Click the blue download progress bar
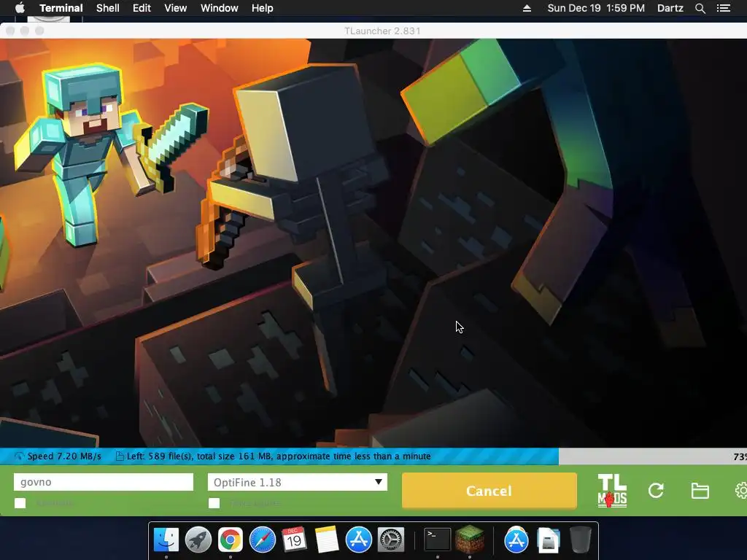The width and height of the screenshot is (747, 560). coord(279,456)
